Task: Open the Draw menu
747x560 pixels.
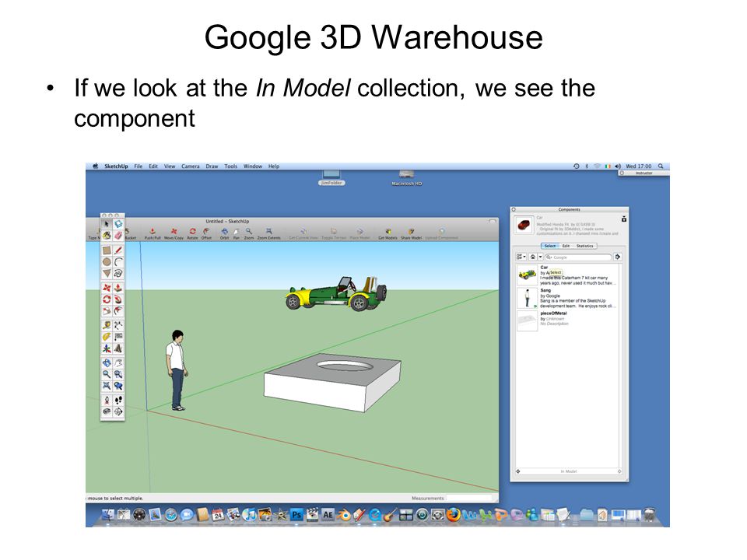Action: 212,166
